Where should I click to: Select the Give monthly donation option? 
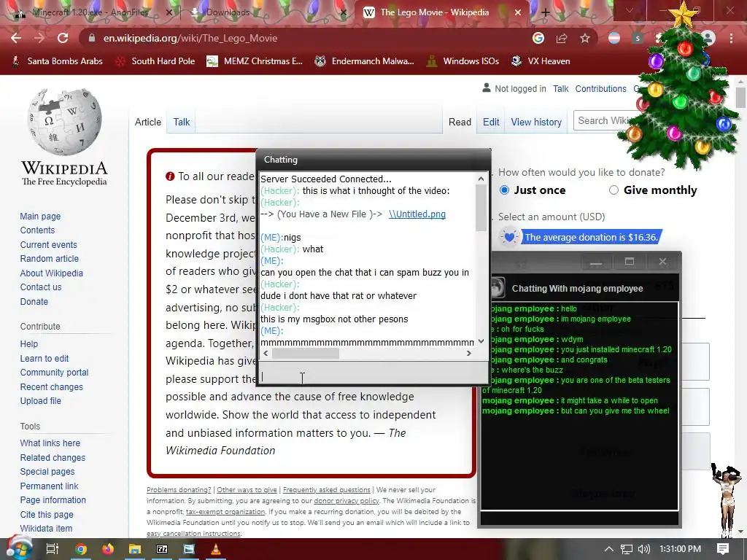(614, 190)
